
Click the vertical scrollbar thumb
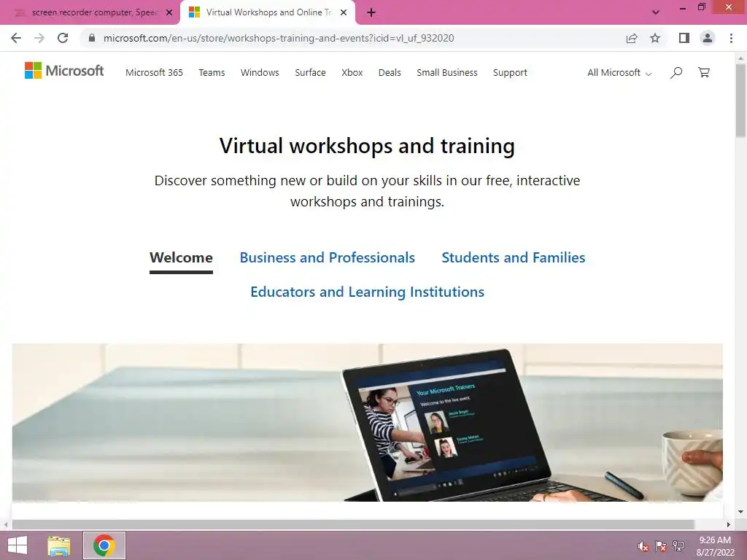click(740, 100)
